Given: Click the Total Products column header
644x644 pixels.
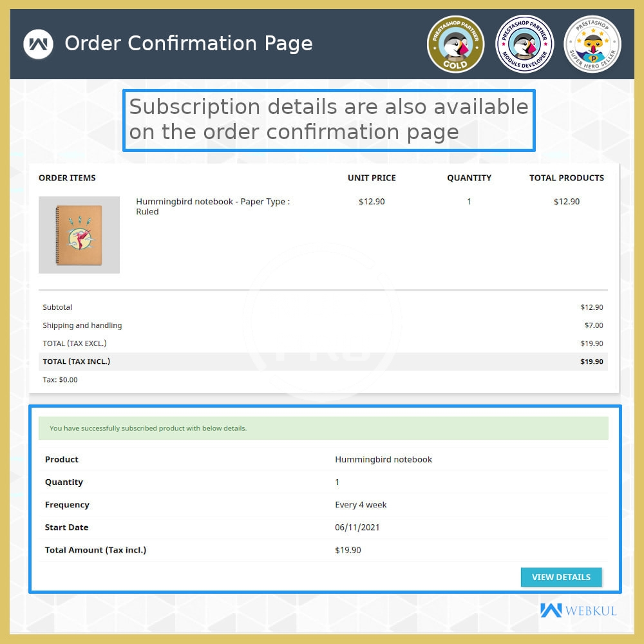Looking at the screenshot, I should (x=566, y=178).
